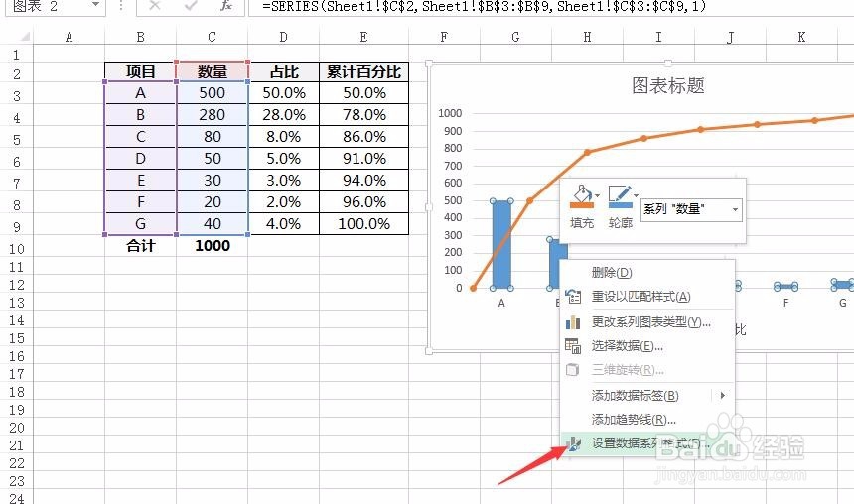
Task: Click cell containing 500
Action: coord(212,93)
